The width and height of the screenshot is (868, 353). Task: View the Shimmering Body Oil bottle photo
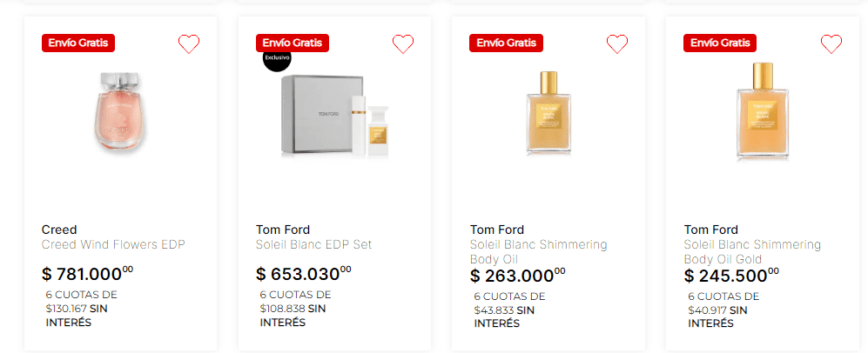click(x=548, y=111)
